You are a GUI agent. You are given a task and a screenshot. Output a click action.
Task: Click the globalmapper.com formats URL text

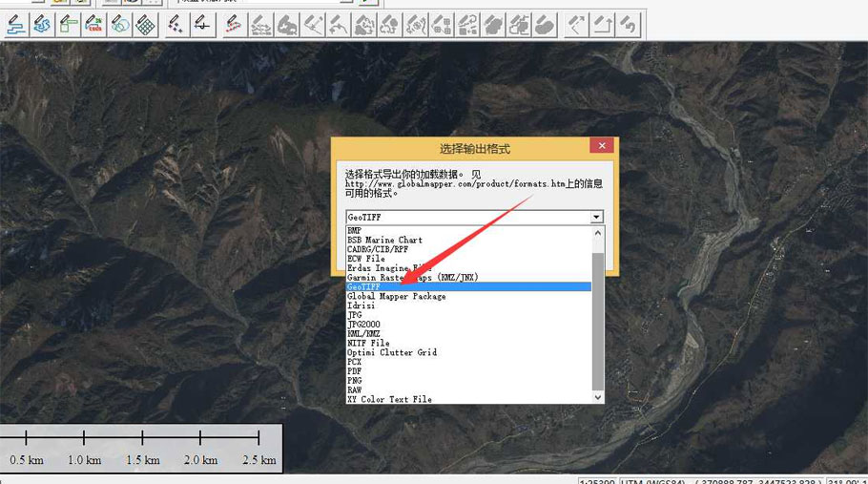[x=455, y=184]
